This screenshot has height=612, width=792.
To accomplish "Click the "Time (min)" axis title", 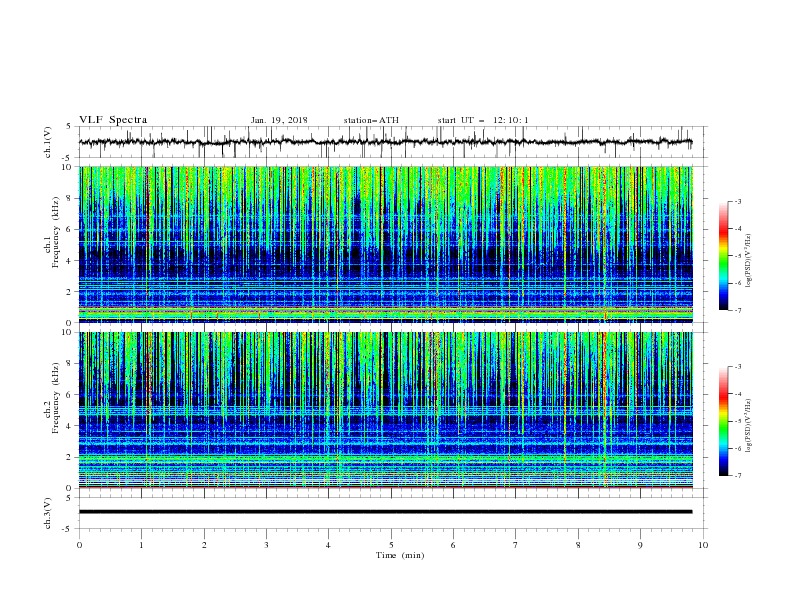I will coord(400,555).
